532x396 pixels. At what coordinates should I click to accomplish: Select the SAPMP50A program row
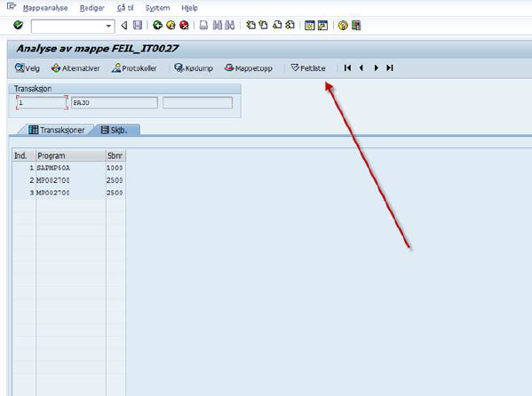pos(68,168)
